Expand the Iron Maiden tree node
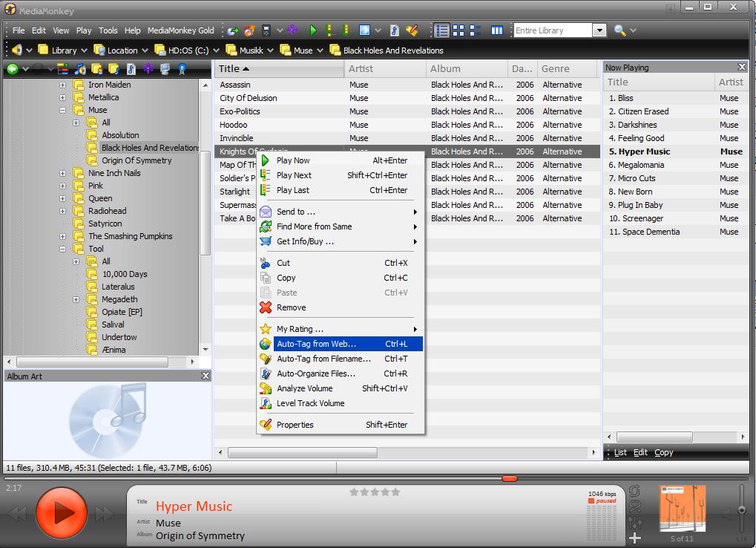The image size is (756, 548). (62, 85)
